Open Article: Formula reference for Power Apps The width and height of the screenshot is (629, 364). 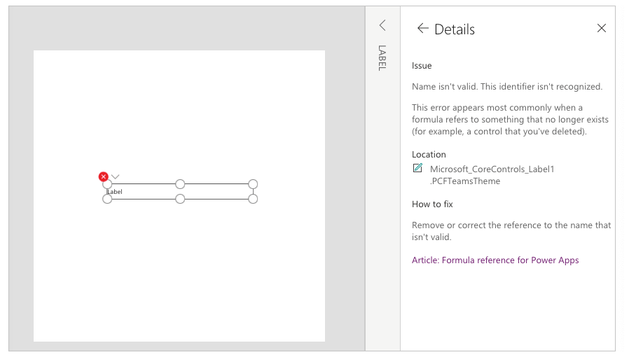click(x=495, y=260)
